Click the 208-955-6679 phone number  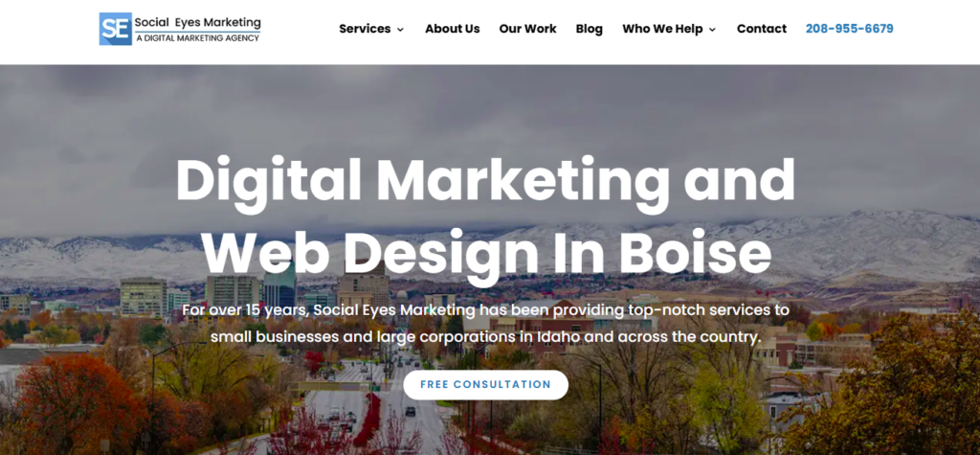tap(850, 29)
